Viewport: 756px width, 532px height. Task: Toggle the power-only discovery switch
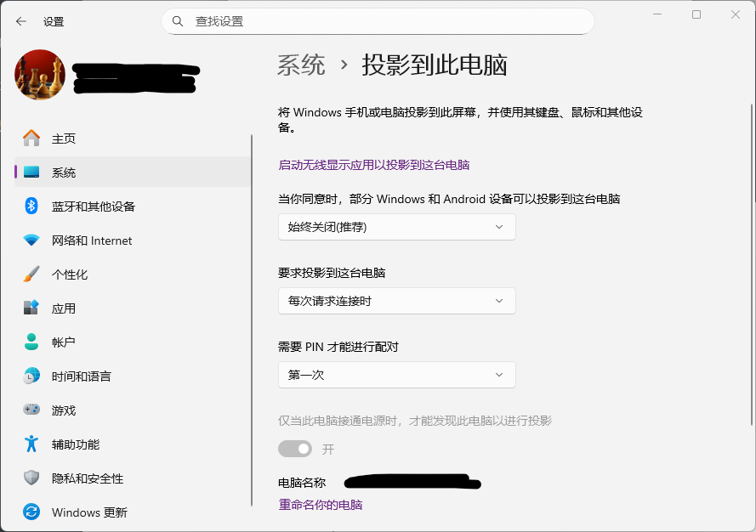click(295, 449)
